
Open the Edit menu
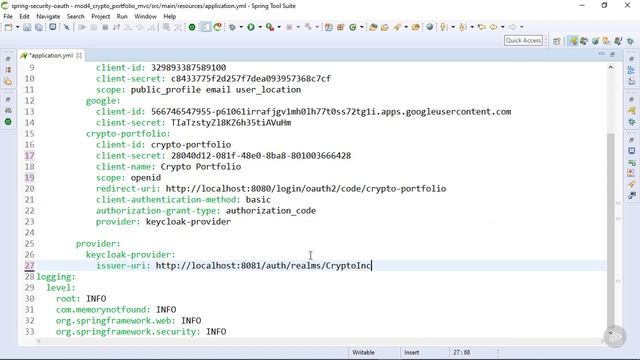[24, 16]
